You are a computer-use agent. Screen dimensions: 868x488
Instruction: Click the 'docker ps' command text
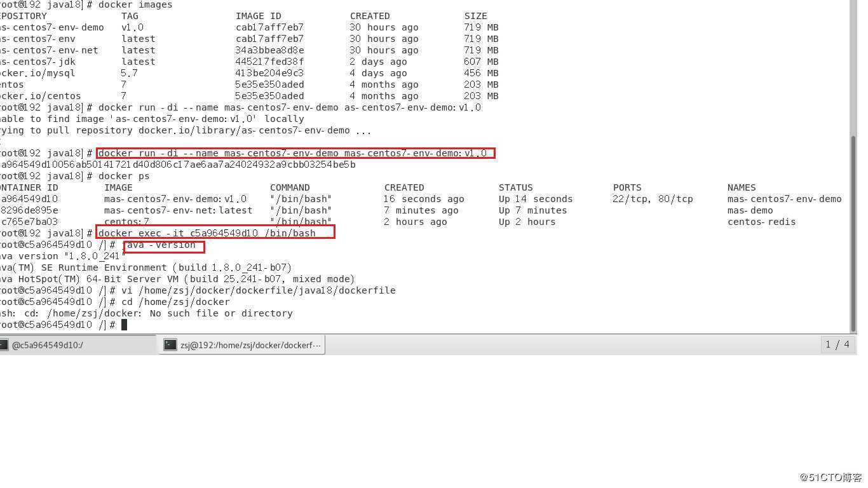(124, 176)
